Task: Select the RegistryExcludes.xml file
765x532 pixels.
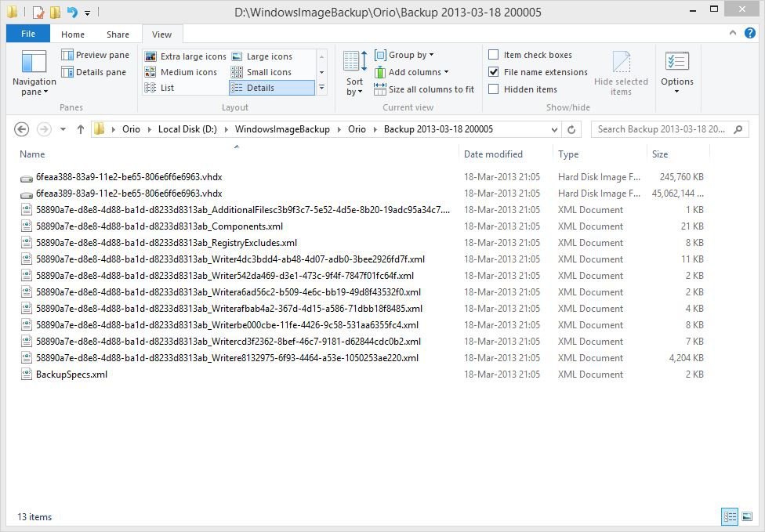Action: point(166,243)
